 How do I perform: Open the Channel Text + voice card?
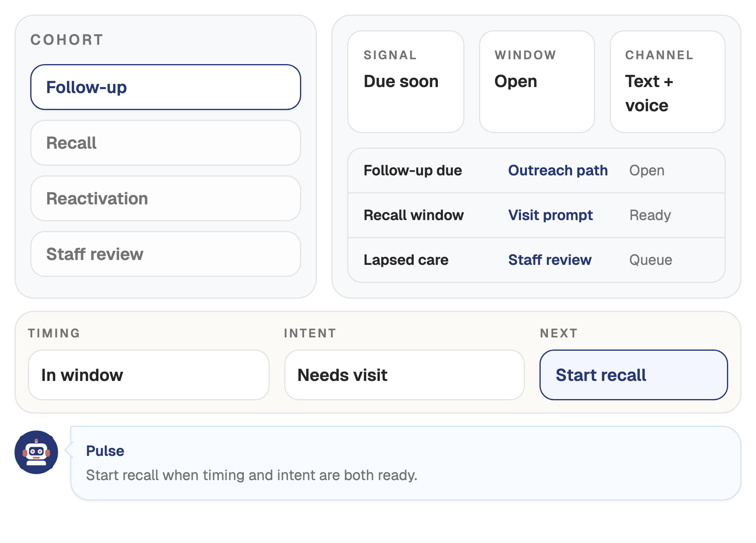click(668, 82)
